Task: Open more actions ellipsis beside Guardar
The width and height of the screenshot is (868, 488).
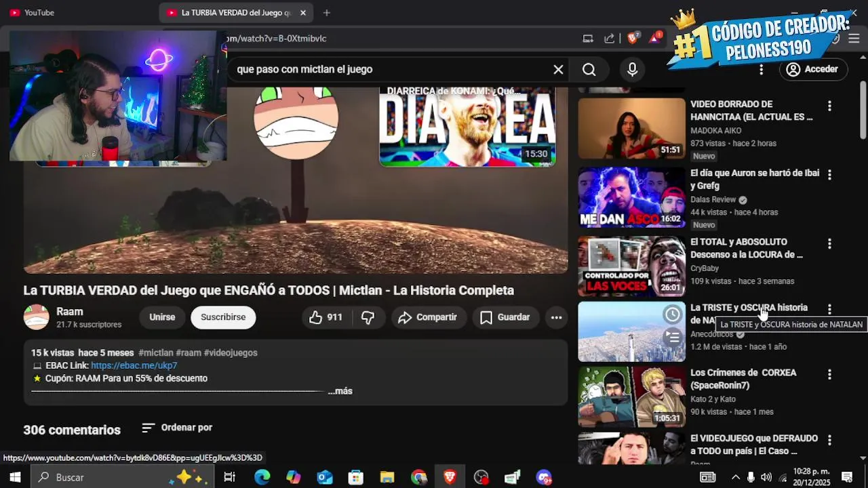Action: [x=556, y=317]
